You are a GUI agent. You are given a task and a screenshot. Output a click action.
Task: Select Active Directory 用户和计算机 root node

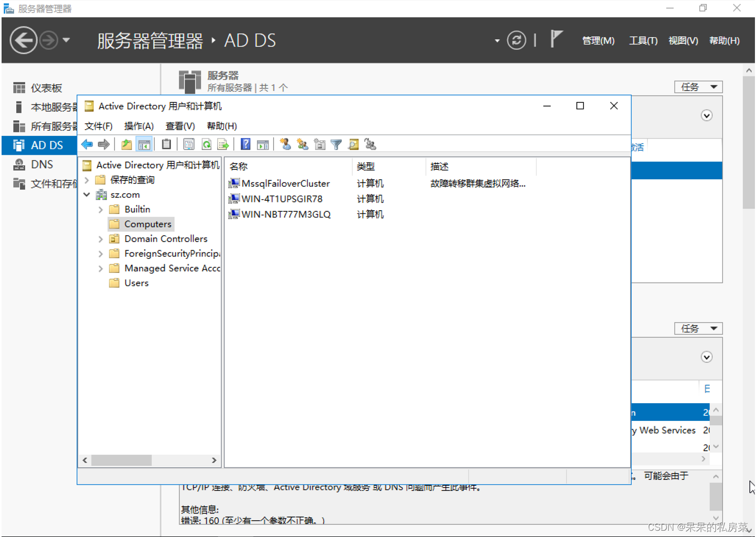pos(152,165)
